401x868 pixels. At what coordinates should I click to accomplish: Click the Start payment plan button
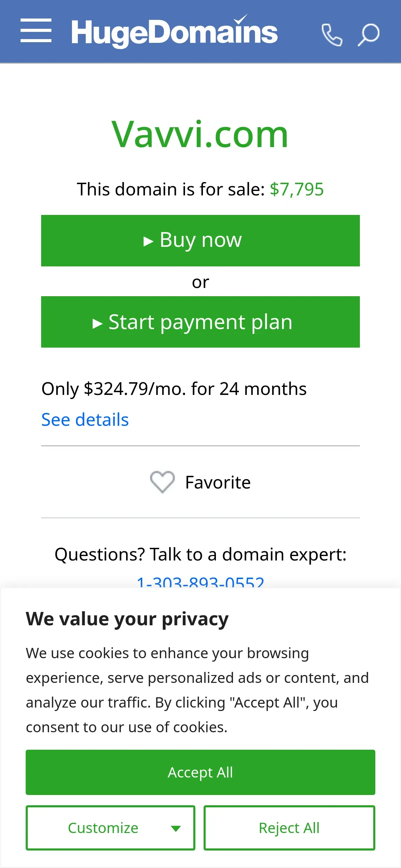click(x=200, y=322)
